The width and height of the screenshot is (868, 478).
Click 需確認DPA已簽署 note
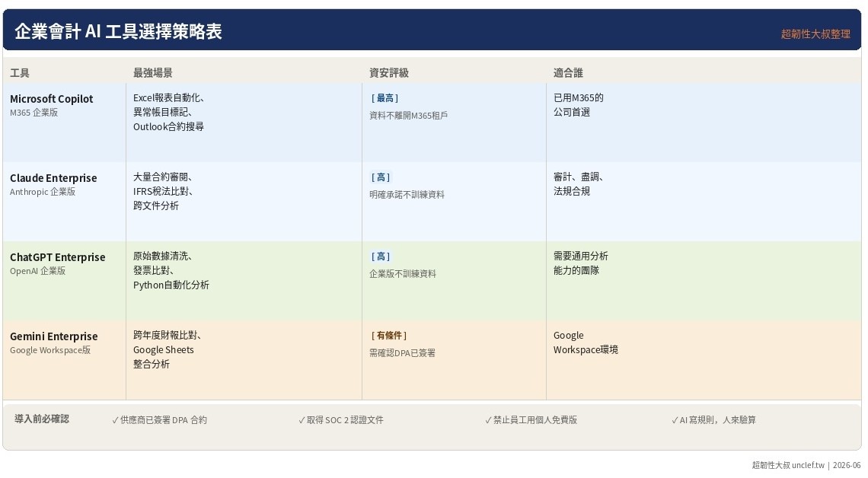point(403,352)
